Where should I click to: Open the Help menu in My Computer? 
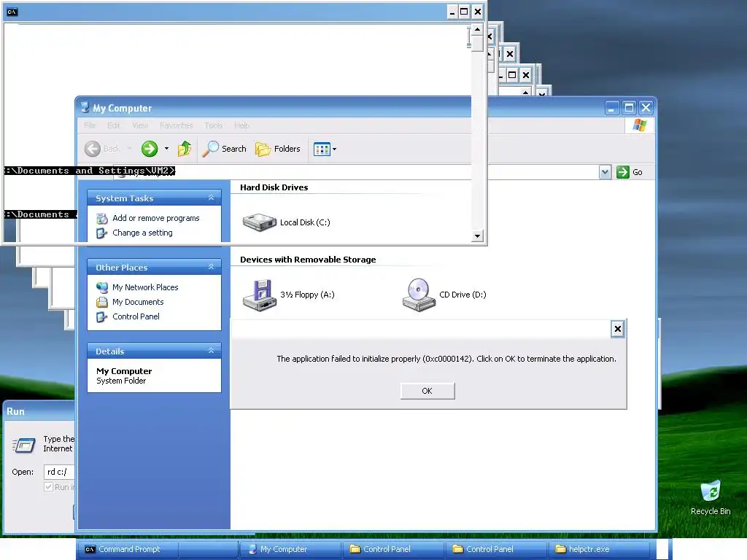tap(242, 125)
